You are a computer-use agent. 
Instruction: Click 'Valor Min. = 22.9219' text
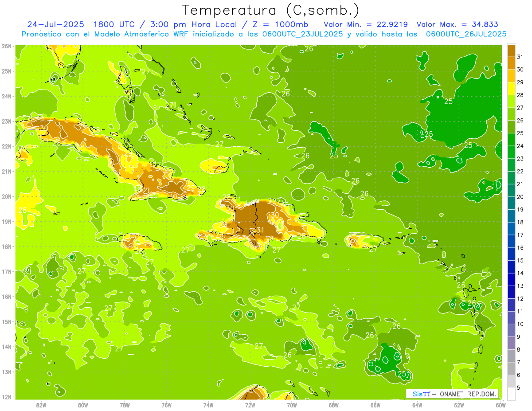pos(366,24)
